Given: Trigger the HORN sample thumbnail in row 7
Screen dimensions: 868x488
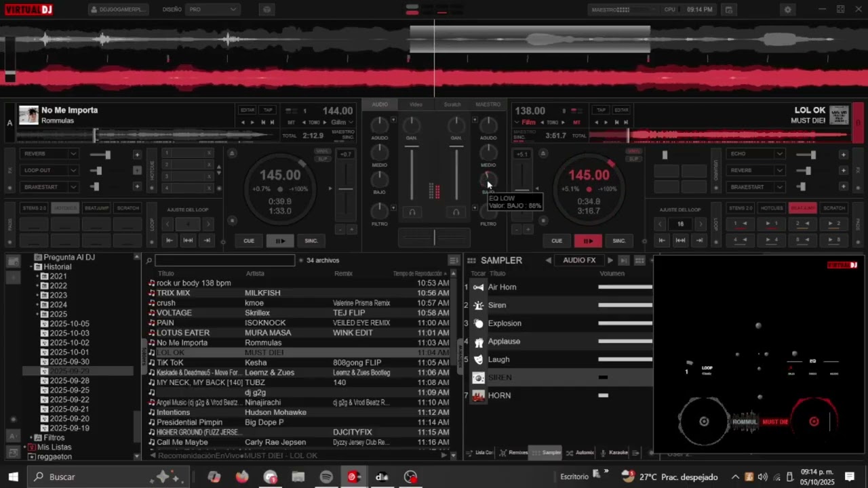Looking at the screenshot, I should coord(479,396).
